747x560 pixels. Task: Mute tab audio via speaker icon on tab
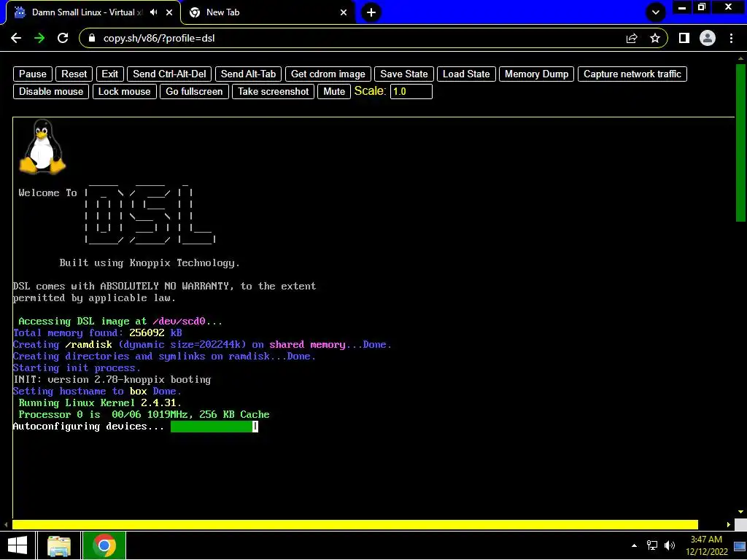(153, 12)
